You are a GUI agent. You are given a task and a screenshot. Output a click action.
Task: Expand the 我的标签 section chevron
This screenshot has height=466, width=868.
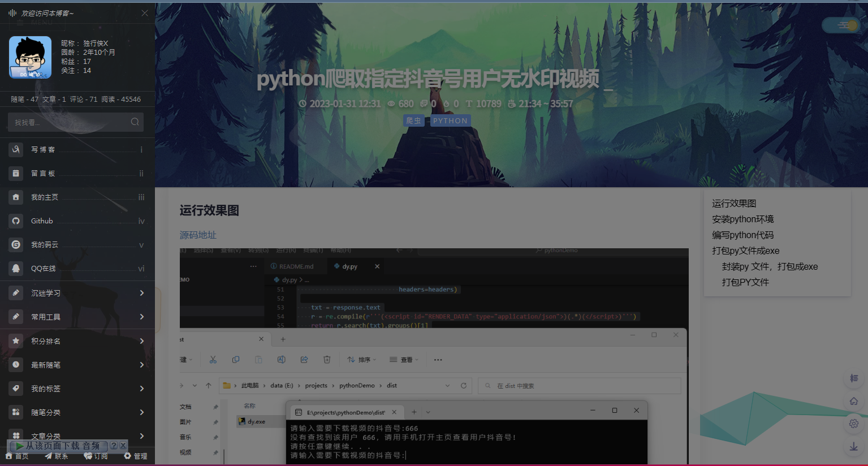[x=141, y=389]
